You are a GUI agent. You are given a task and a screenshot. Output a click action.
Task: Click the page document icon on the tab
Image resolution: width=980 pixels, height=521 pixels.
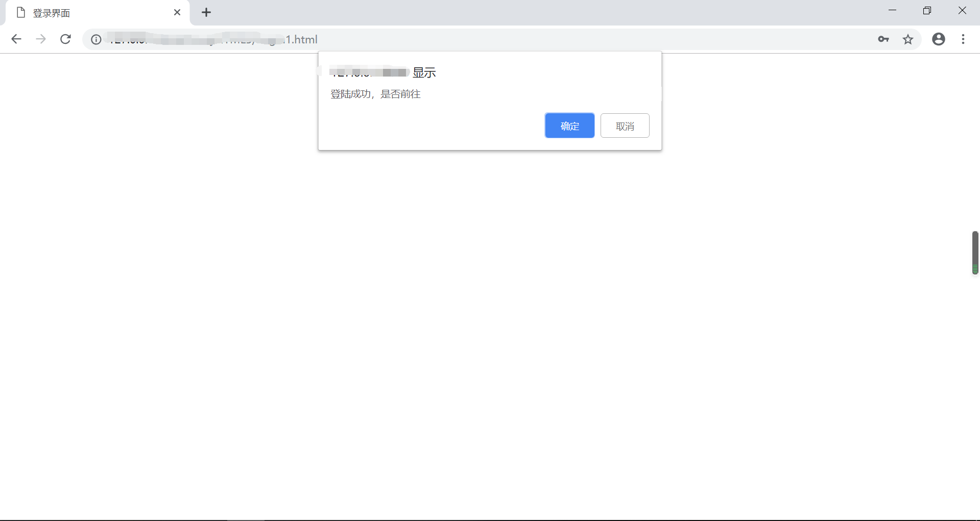[21, 12]
